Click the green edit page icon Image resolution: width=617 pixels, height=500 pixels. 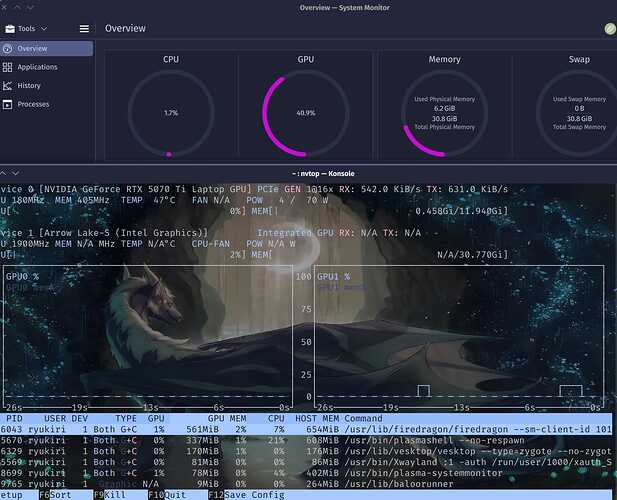point(610,29)
